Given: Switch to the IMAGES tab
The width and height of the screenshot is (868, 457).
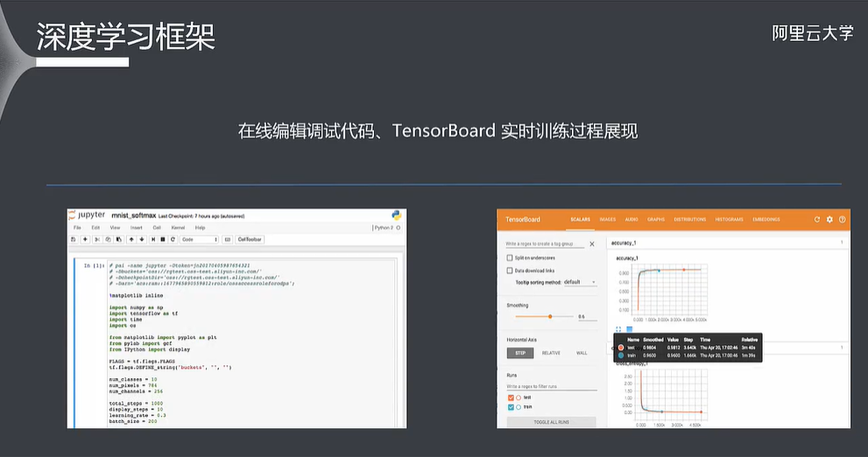Looking at the screenshot, I should tap(607, 220).
